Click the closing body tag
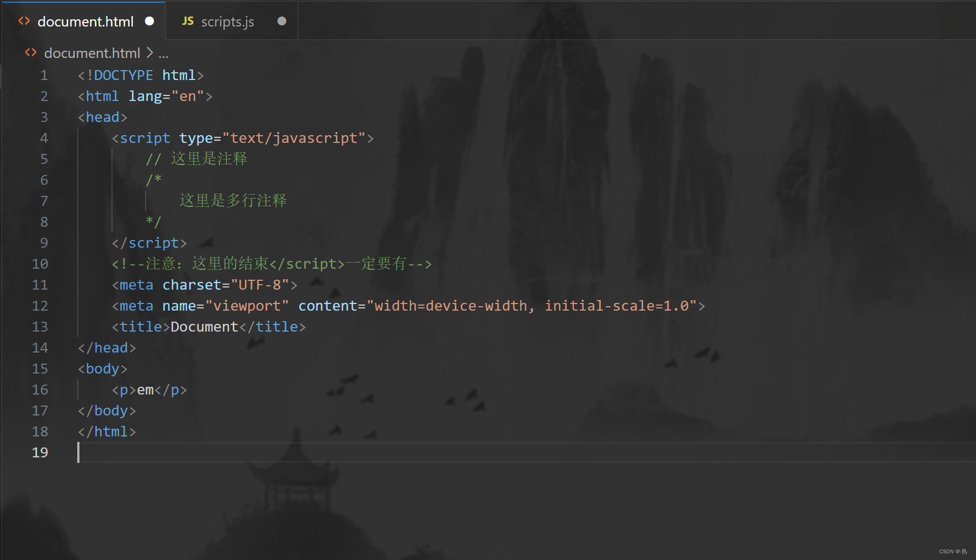This screenshot has width=976, height=560. [x=107, y=410]
